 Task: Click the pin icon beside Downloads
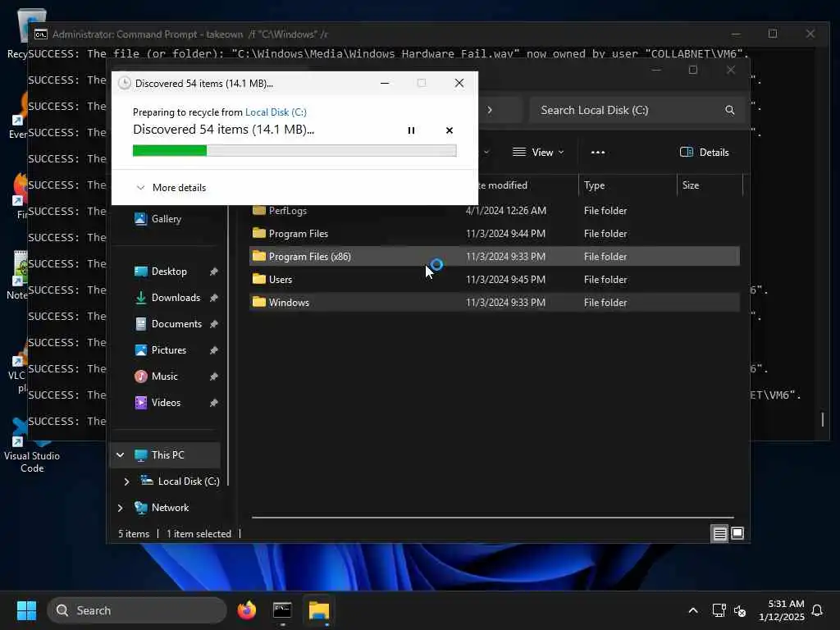point(214,298)
